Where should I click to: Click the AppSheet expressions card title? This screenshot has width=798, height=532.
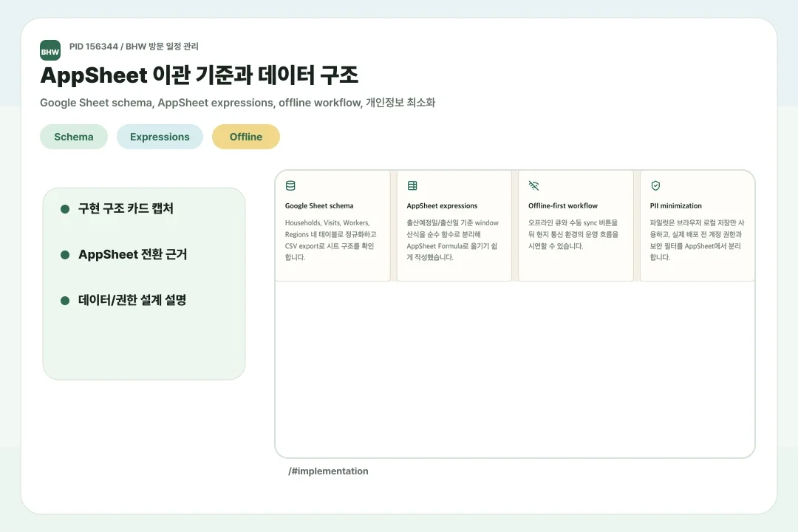(x=442, y=205)
